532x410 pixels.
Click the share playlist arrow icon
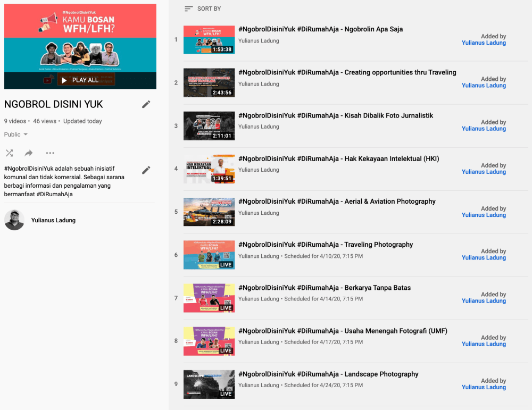pyautogui.click(x=29, y=153)
